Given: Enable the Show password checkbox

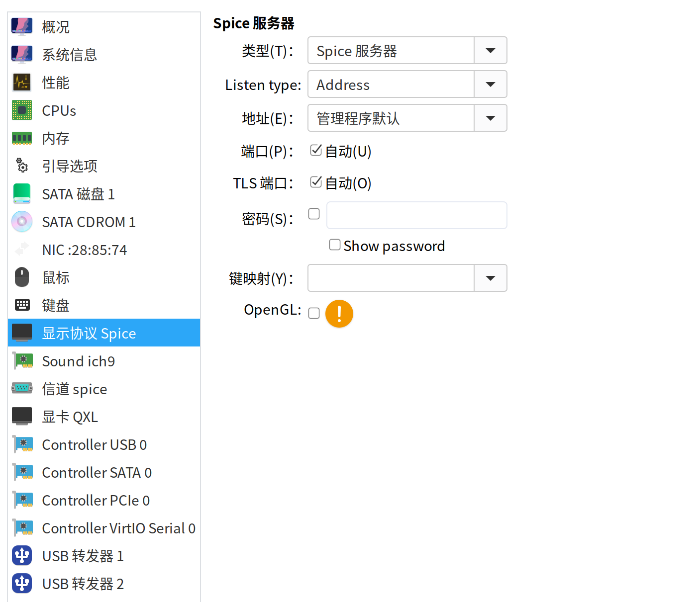Looking at the screenshot, I should 334,245.
